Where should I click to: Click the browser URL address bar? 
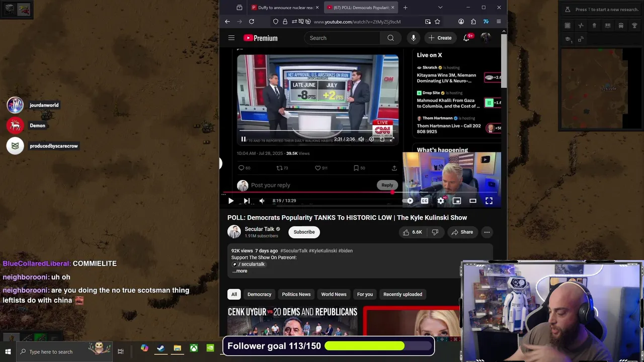coord(357,22)
